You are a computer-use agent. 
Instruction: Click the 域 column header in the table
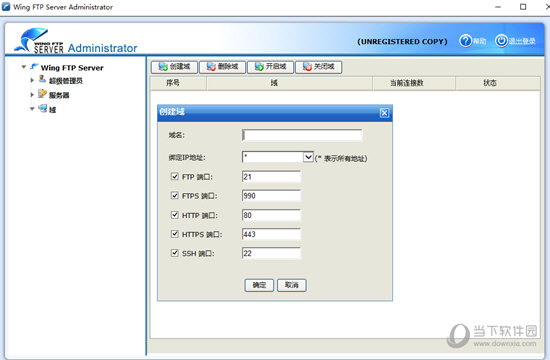pyautogui.click(x=290, y=83)
